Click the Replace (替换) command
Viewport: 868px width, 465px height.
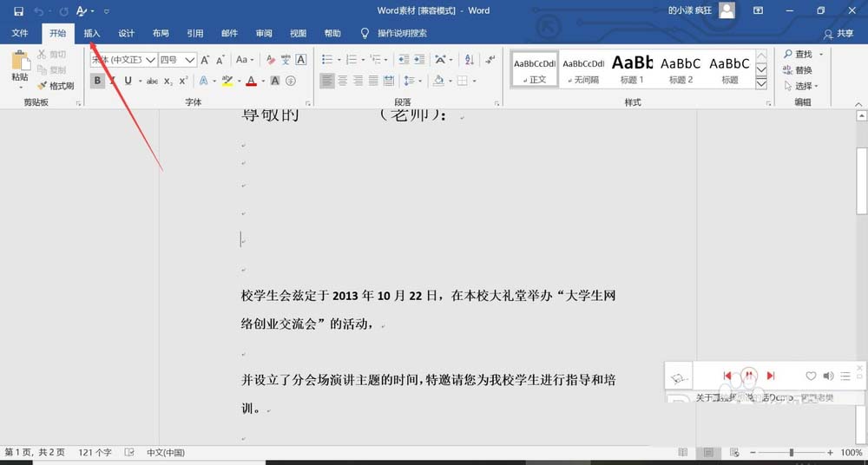[x=798, y=70]
